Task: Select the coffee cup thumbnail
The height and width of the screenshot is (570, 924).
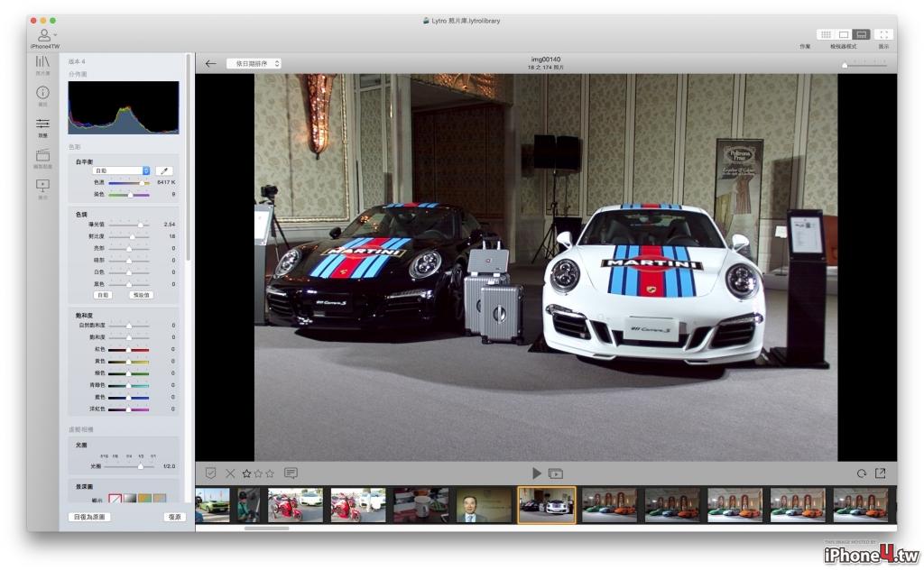Action: click(x=420, y=505)
